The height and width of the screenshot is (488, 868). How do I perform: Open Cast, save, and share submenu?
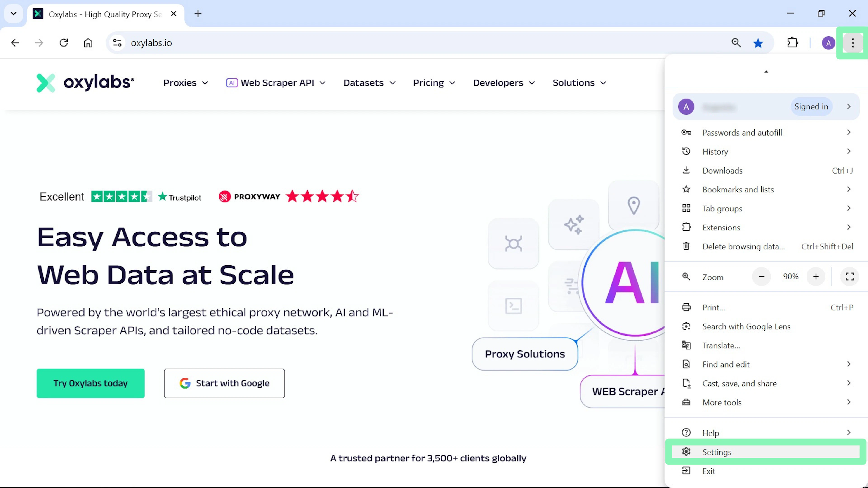pyautogui.click(x=766, y=384)
